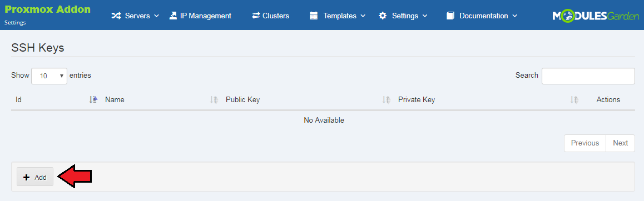Screen dimensions: 644x201
Task: Click the Templates calendar icon
Action: (x=314, y=16)
